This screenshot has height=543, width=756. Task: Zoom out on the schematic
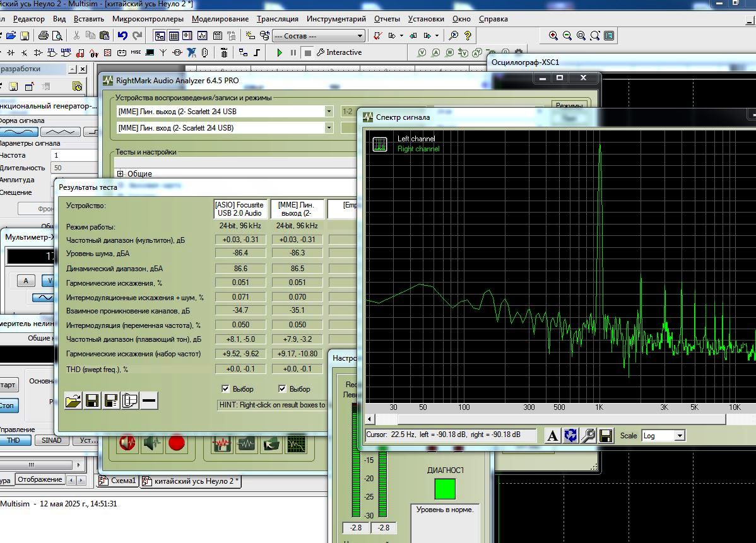coord(567,36)
